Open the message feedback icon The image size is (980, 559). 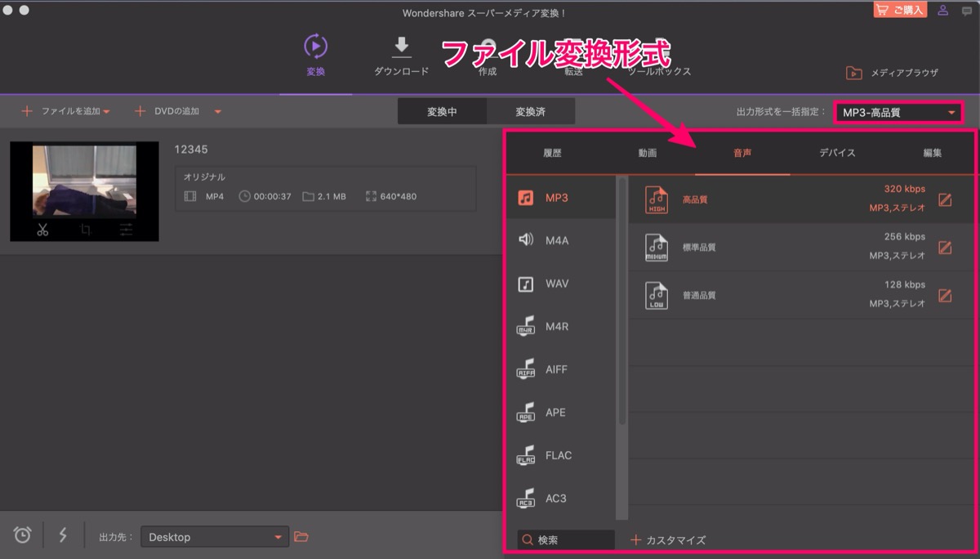965,10
